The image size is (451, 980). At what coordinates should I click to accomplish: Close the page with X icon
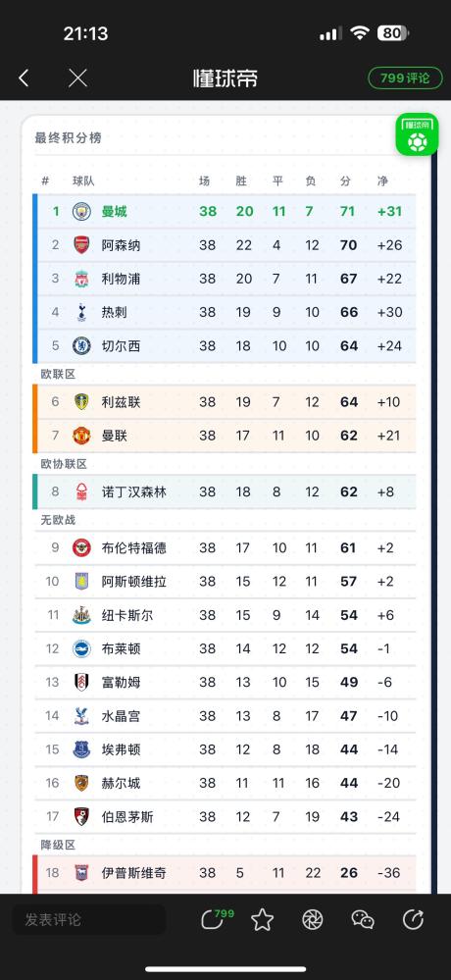[x=77, y=78]
